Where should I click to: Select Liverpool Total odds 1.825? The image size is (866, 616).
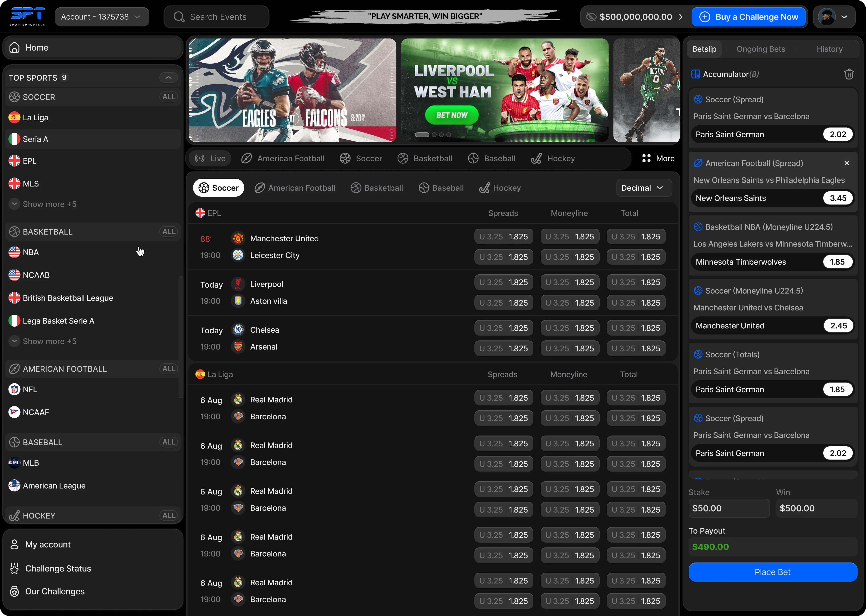(x=636, y=282)
